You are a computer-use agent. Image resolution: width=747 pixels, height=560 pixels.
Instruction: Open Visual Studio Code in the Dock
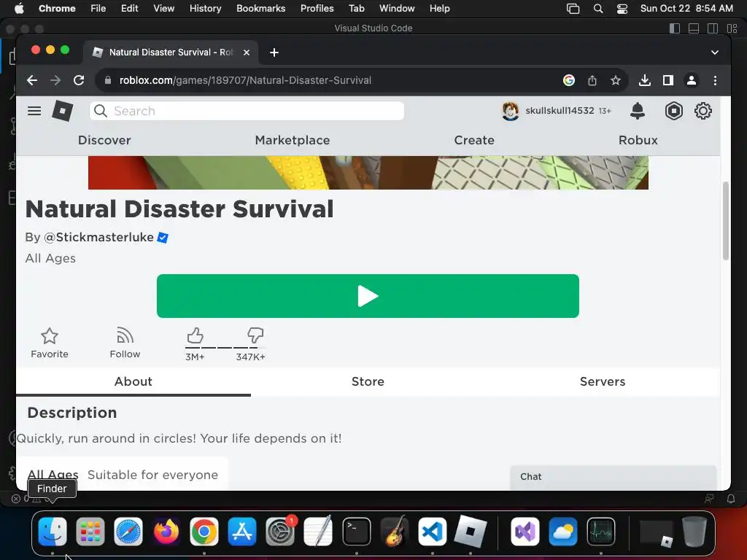pyautogui.click(x=432, y=532)
